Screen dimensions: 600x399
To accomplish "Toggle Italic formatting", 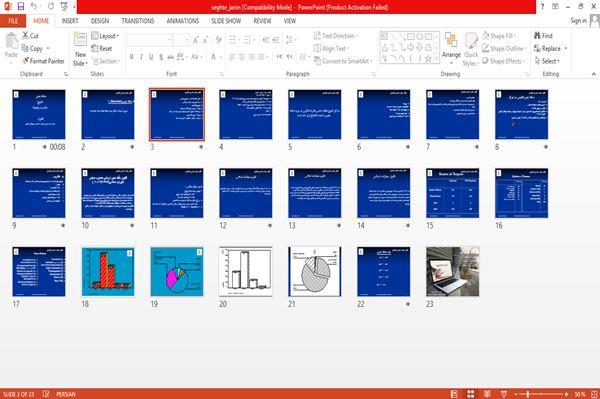I will (141, 57).
